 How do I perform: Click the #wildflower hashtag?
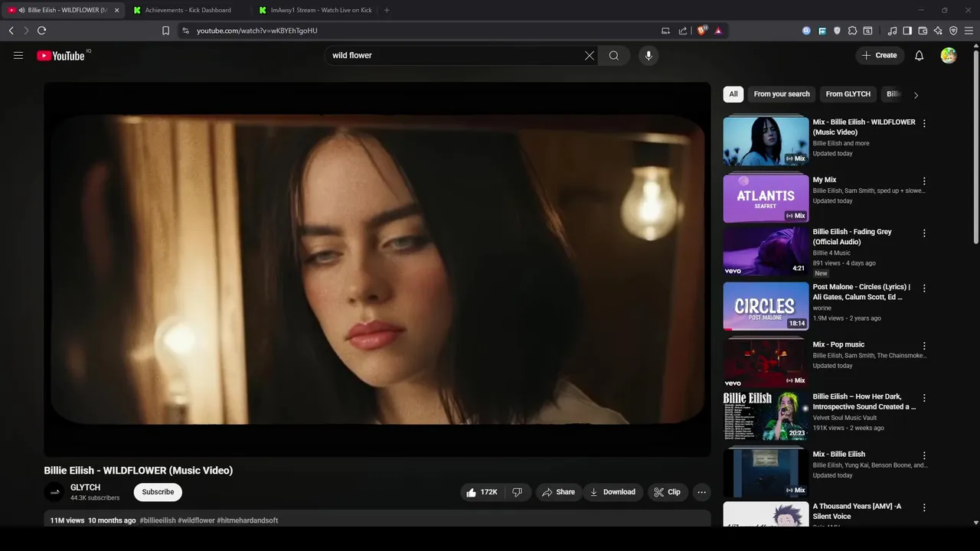tap(196, 520)
